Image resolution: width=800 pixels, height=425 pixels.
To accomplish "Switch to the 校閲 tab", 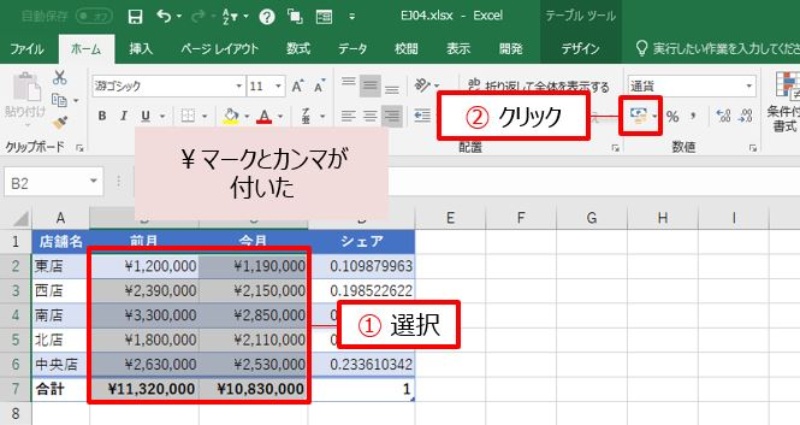I will point(407,48).
